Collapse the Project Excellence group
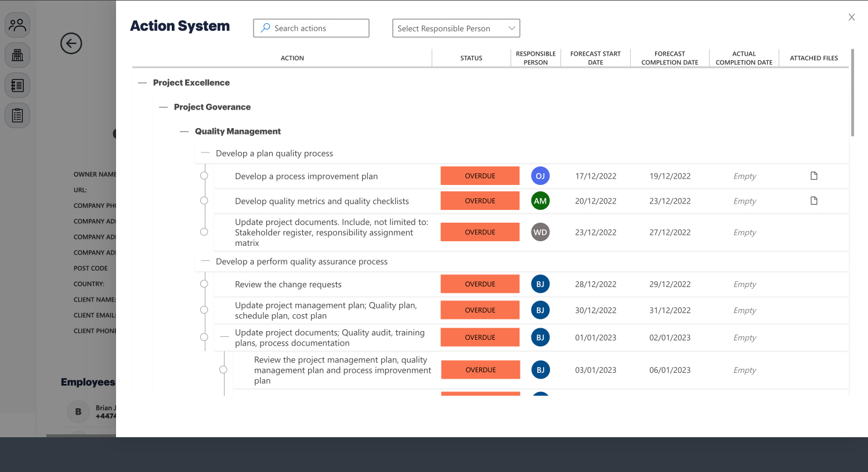 point(142,83)
